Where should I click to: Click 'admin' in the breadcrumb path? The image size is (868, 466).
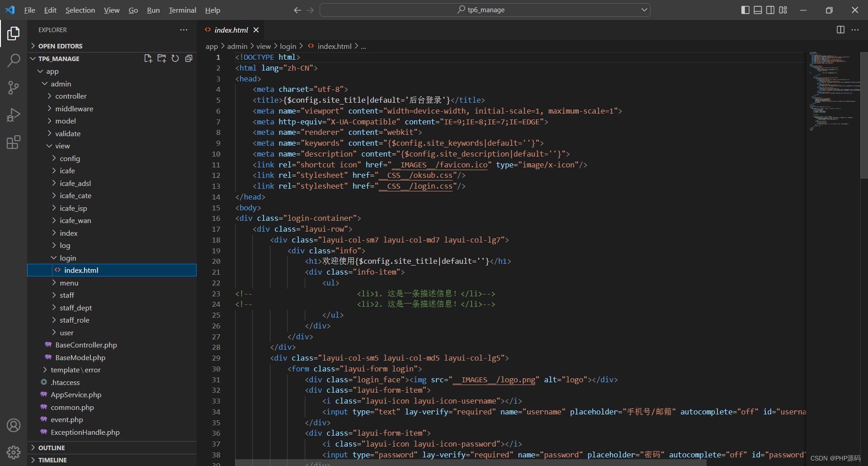237,46
